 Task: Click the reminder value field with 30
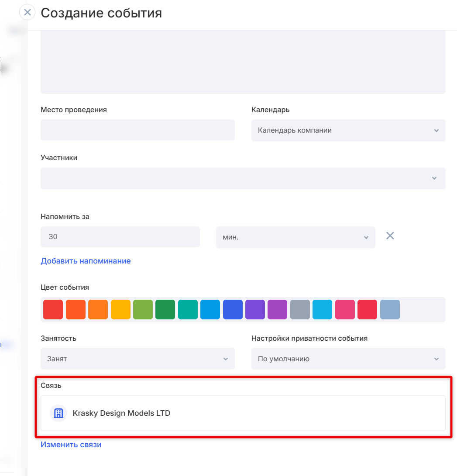point(120,237)
